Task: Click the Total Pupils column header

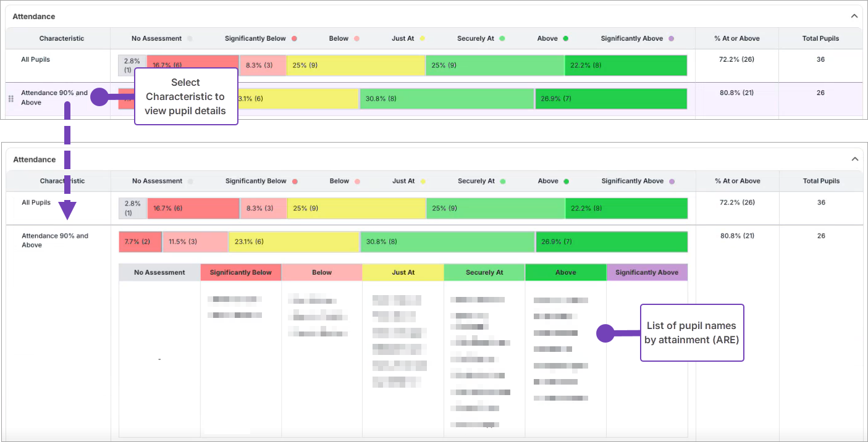Action: 820,38
